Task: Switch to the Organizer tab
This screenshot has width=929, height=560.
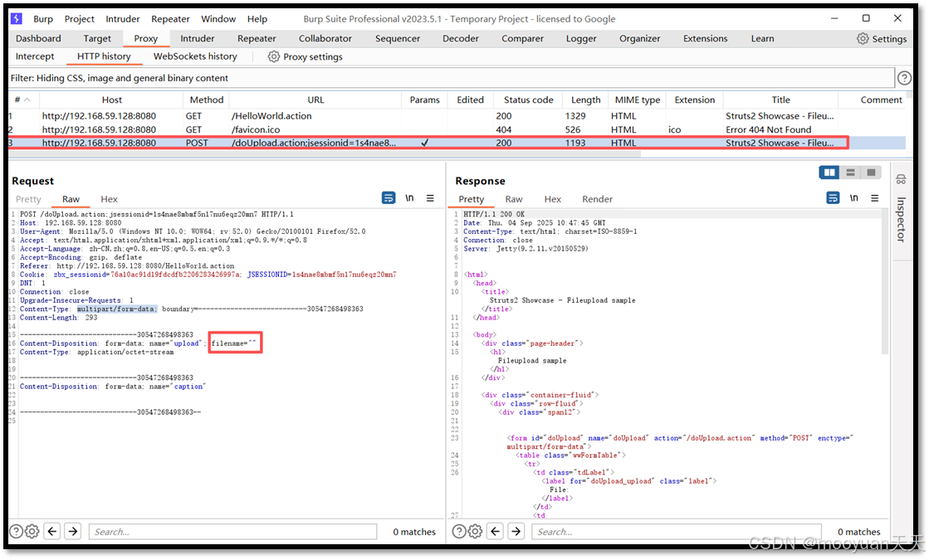Action: [640, 38]
